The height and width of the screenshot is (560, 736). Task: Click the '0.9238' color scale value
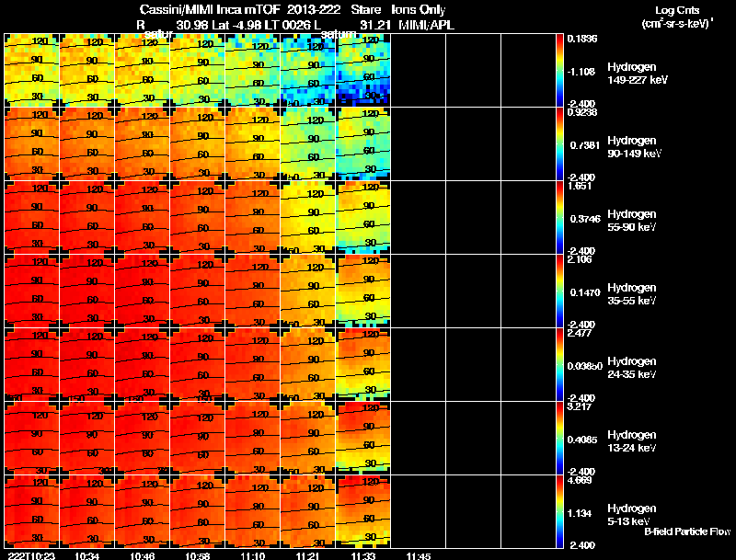[x=582, y=112]
